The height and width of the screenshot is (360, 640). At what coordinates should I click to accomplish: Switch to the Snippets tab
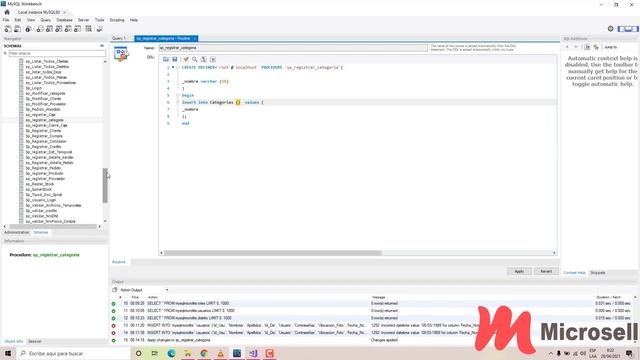pyautogui.click(x=598, y=273)
